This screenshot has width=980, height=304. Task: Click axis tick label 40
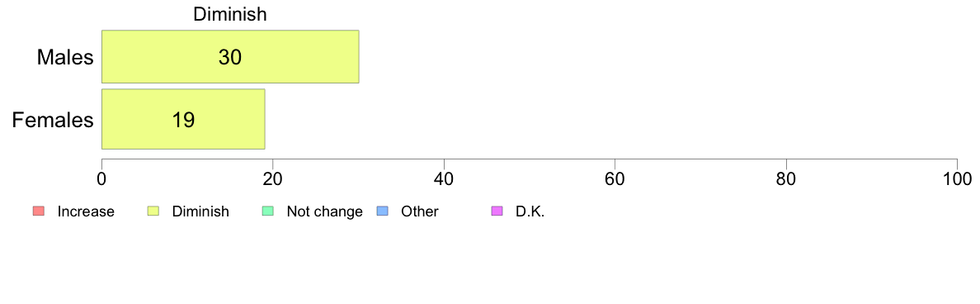pos(444,178)
